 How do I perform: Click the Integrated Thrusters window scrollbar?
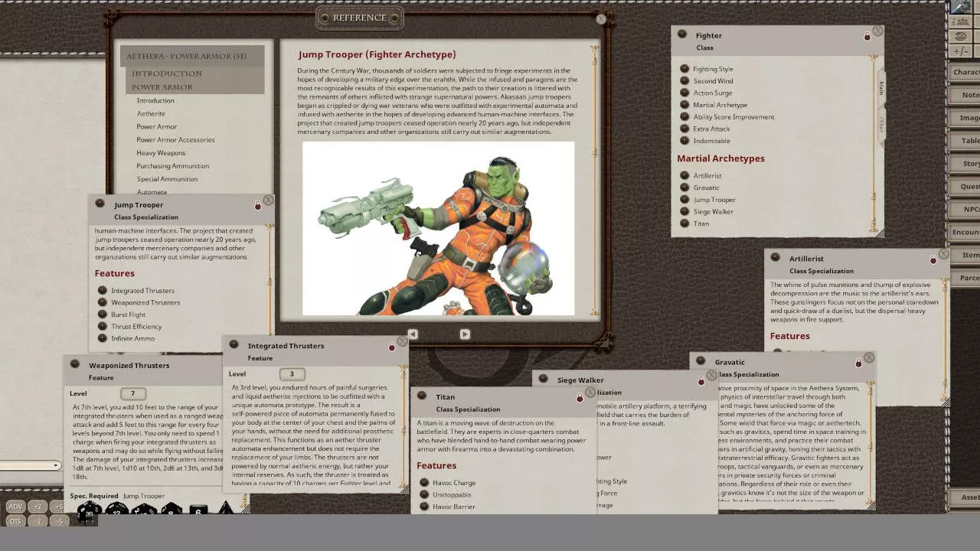[x=403, y=427]
